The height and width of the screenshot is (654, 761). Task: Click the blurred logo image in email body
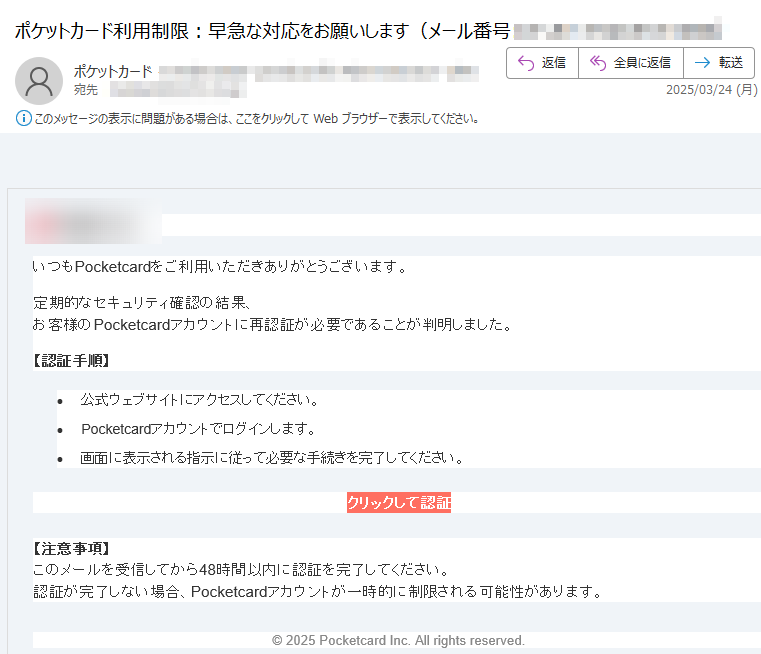point(93,221)
